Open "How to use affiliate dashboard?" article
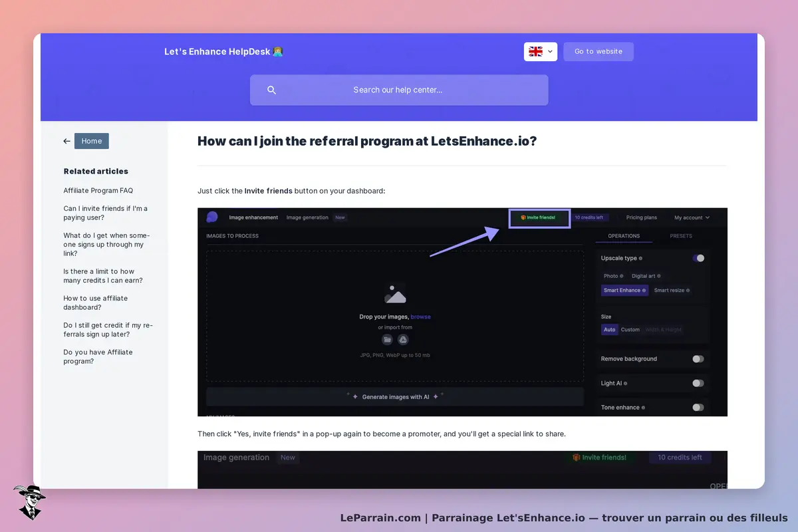The width and height of the screenshot is (798, 532). 96,303
